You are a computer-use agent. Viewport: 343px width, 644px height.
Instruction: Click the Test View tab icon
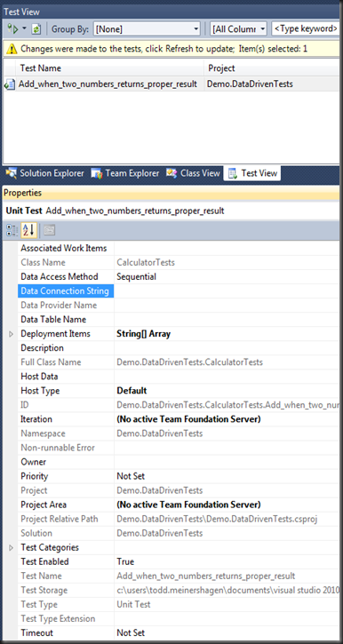pos(233,173)
